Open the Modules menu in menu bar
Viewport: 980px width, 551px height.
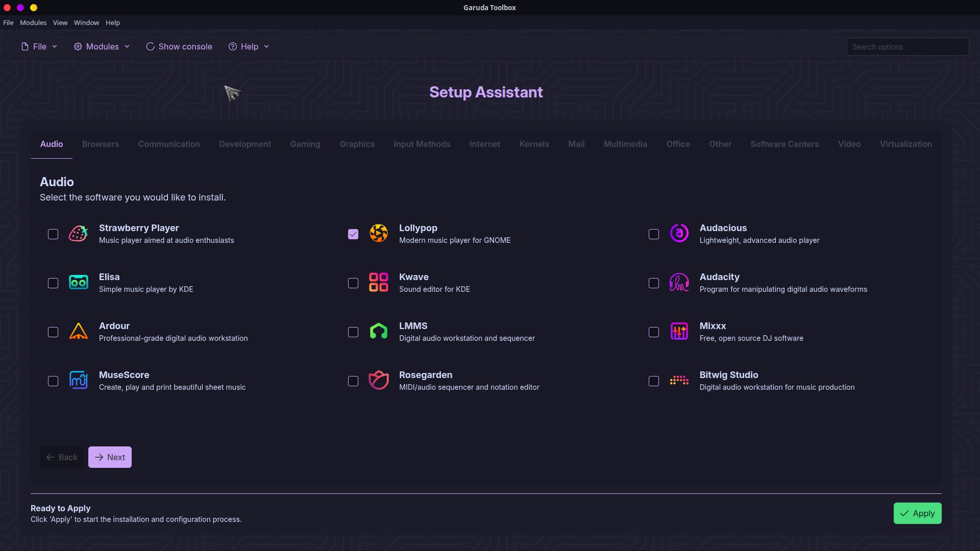pos(33,23)
